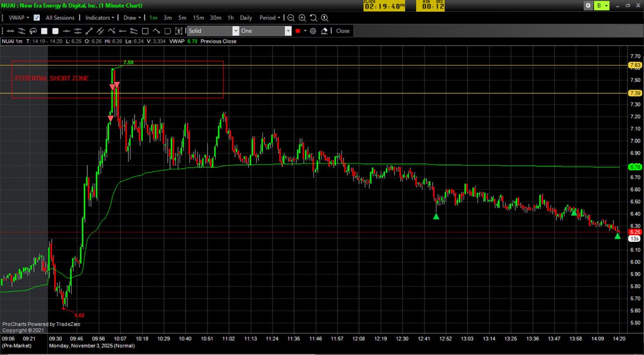Switch to the 1h timeframe

[x=231, y=17]
